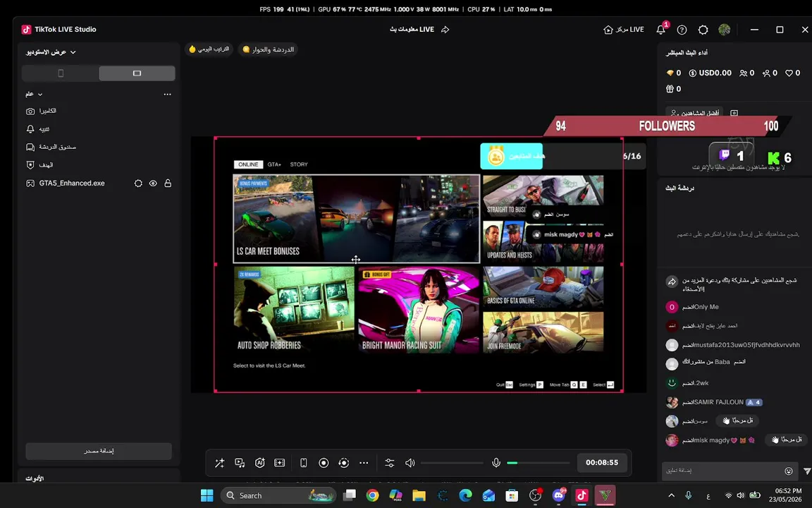The image size is (812, 508).
Task: Switch to landscape layout view
Action: (x=137, y=73)
